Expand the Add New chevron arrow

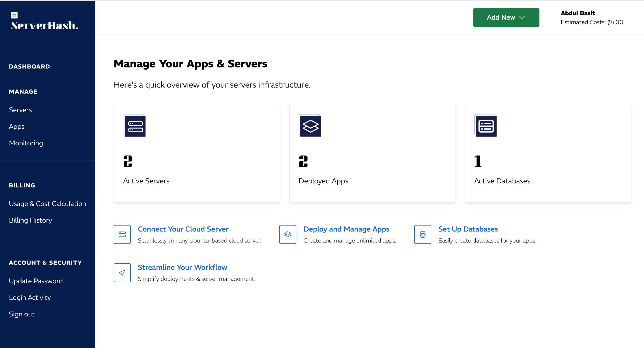(x=522, y=17)
